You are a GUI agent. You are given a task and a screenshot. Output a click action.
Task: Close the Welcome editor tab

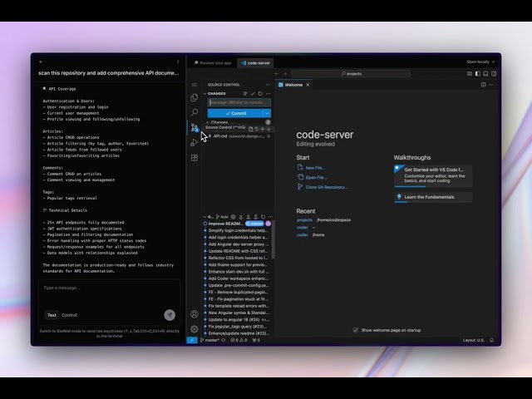(x=308, y=85)
